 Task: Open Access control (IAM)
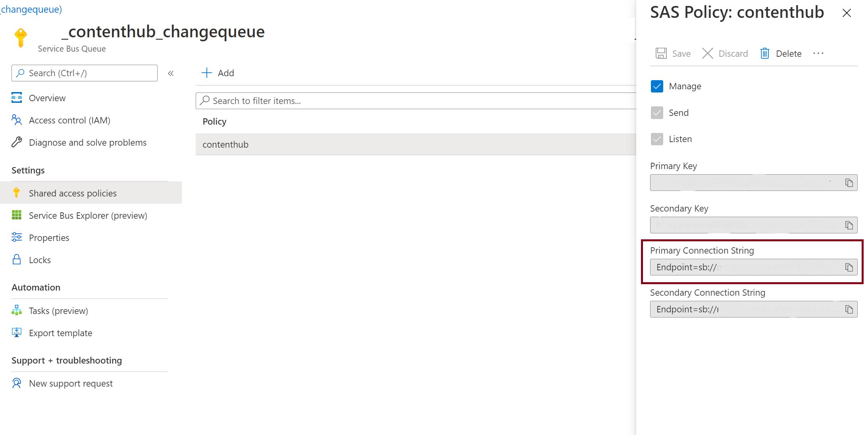point(69,120)
